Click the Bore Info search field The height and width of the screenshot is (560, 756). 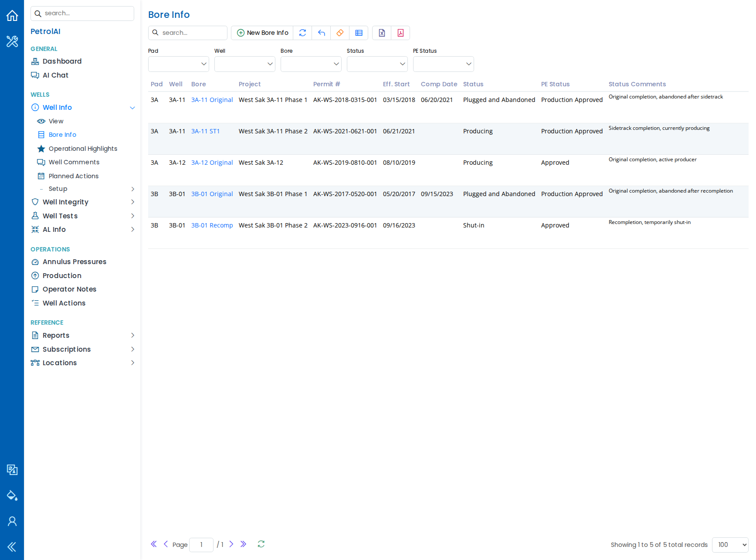[x=188, y=33]
